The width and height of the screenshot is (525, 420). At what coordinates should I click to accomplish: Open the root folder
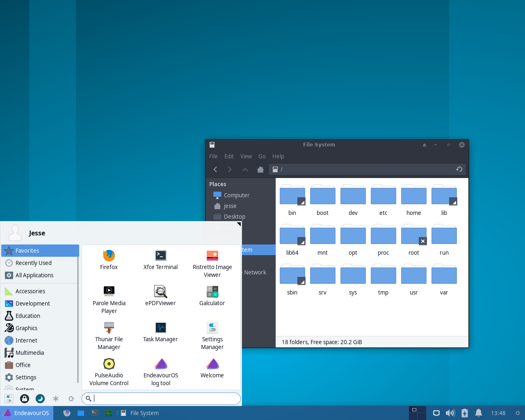(414, 240)
